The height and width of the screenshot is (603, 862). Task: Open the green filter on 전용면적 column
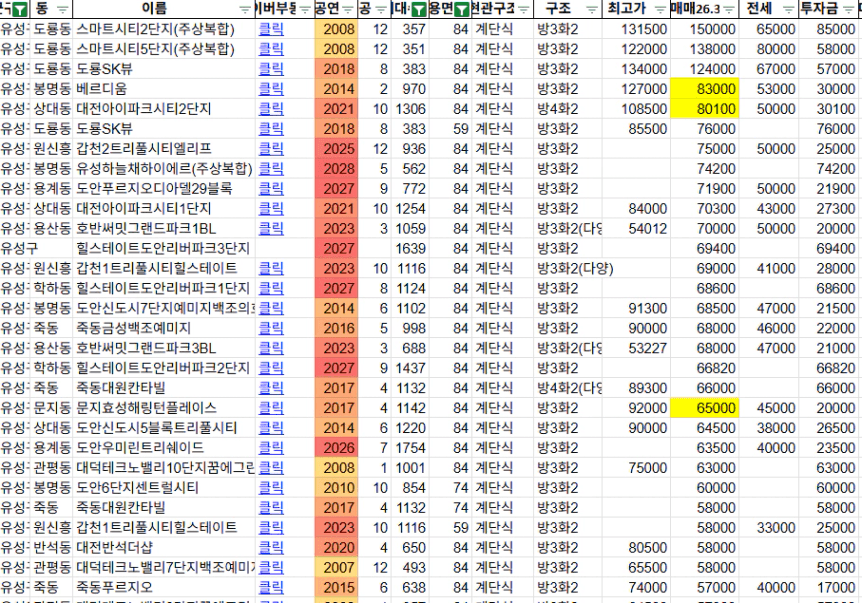[461, 9]
